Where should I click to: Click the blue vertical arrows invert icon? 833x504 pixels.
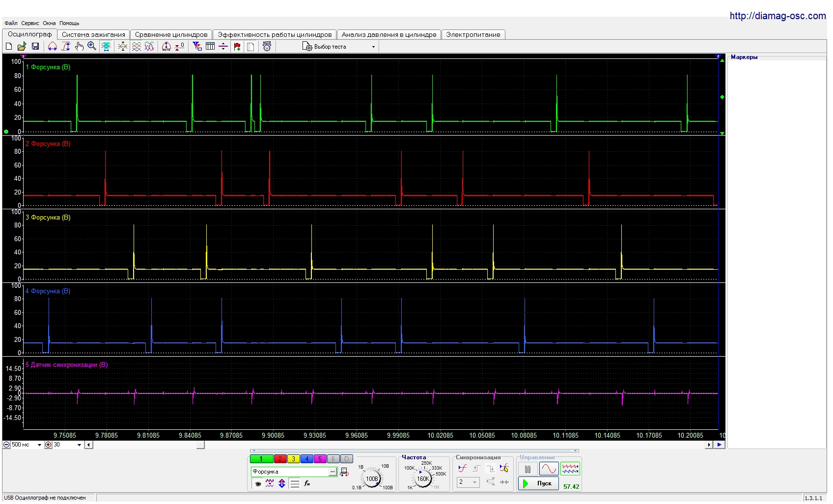click(282, 483)
